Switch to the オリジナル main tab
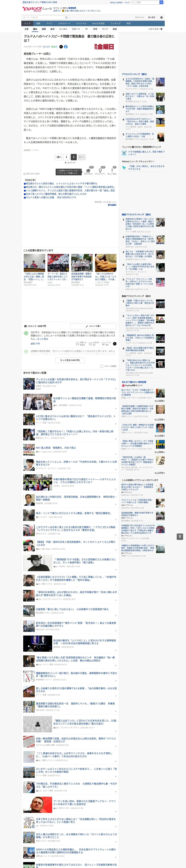This screenshot has width=186, height=868. pos(81,24)
